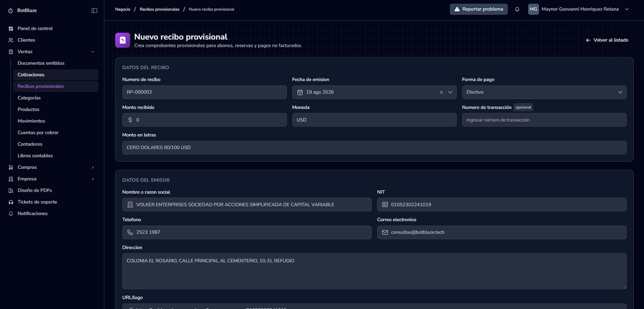Click the Correo electronico input field
This screenshot has width=644, height=309.
click(x=502, y=232)
